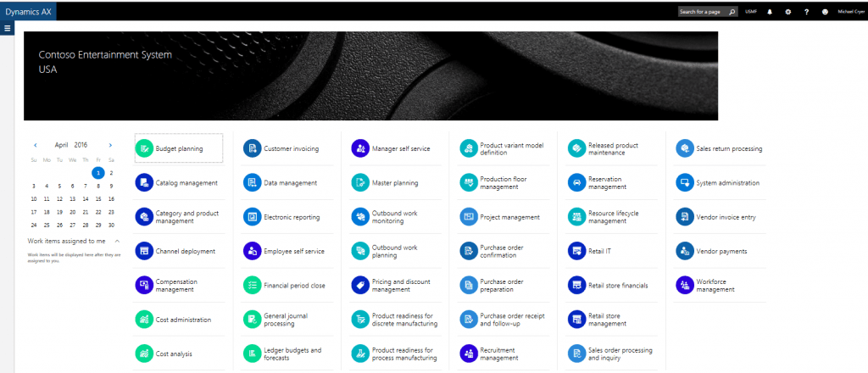Click the Retail IT tile icon
Image resolution: width=868 pixels, height=373 pixels.
point(576,251)
